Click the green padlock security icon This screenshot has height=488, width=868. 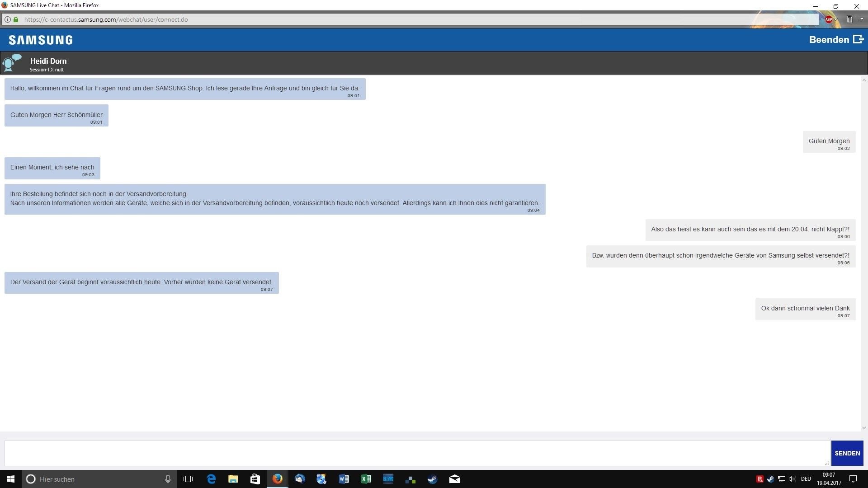click(x=16, y=19)
